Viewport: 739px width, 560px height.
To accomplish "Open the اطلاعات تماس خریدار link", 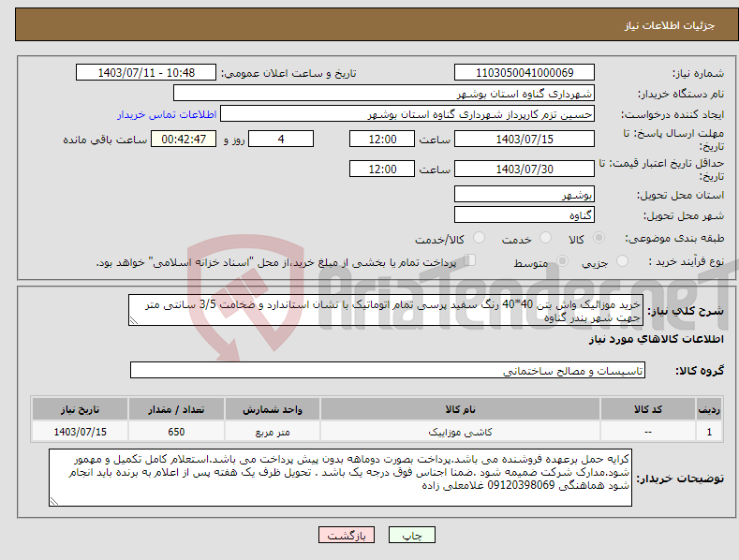I will [167, 114].
